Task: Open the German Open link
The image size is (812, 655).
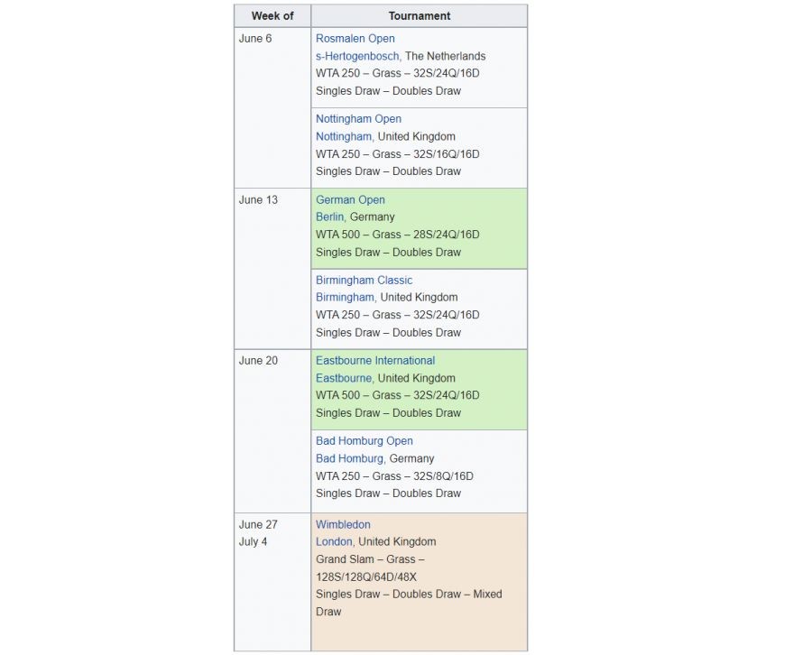Action: click(350, 200)
